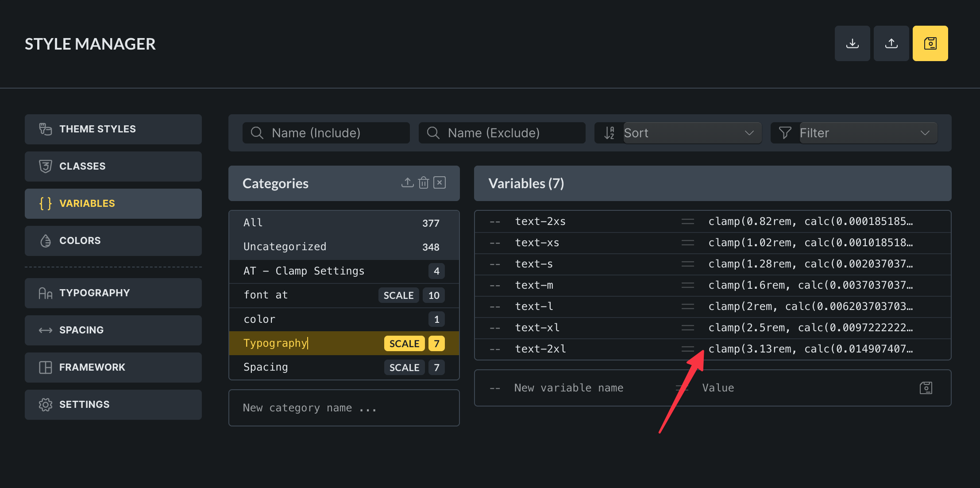Click the equals handle next to text-2xl
This screenshot has width=980, height=488.
click(687, 349)
